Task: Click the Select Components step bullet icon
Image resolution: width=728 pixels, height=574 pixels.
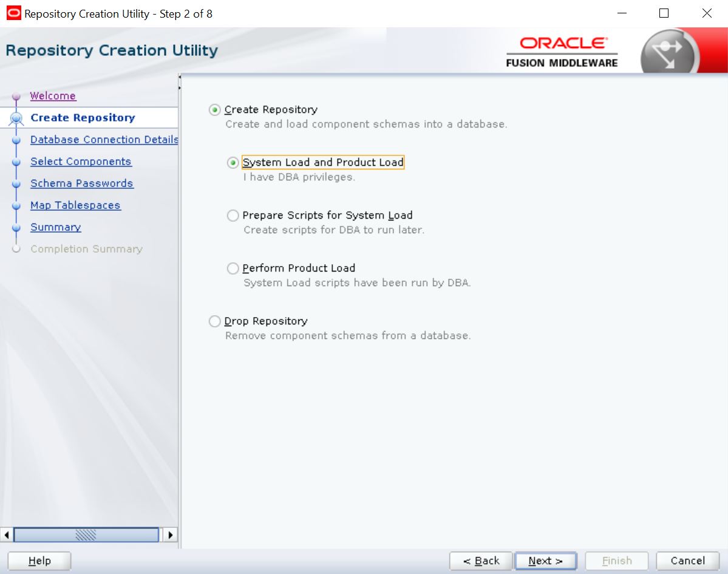Action: click(16, 162)
